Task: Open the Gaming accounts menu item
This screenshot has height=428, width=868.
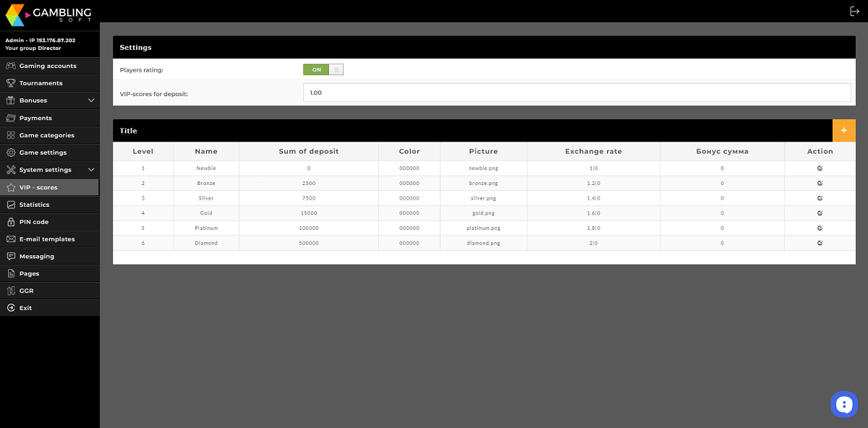Action: (49, 66)
